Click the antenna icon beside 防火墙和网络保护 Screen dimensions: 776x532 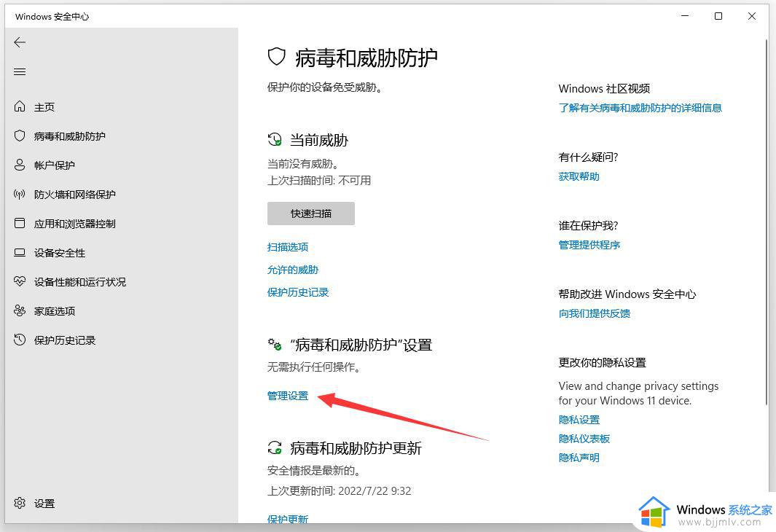tap(20, 194)
